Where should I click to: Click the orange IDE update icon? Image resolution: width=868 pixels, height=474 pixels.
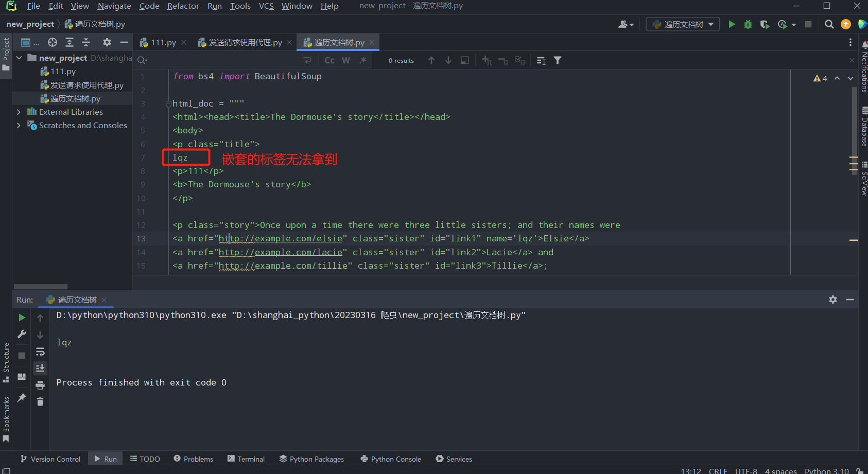click(x=846, y=24)
